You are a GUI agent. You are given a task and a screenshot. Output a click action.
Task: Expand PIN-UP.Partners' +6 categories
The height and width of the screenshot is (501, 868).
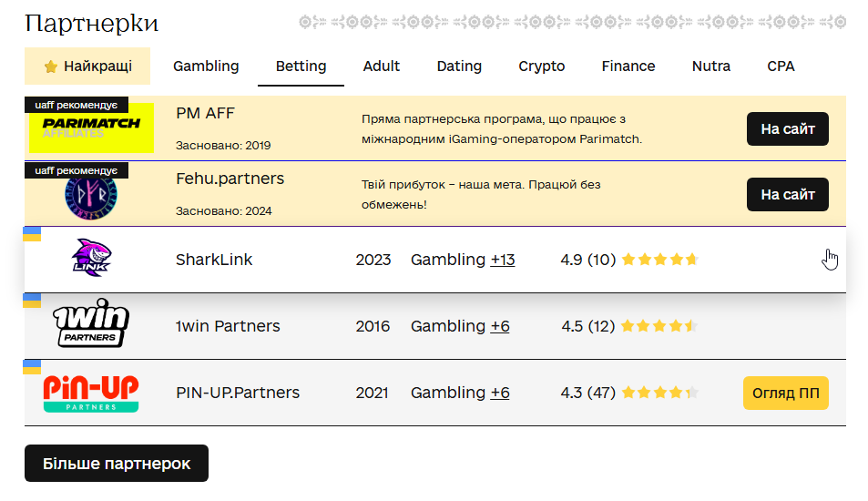click(x=500, y=393)
